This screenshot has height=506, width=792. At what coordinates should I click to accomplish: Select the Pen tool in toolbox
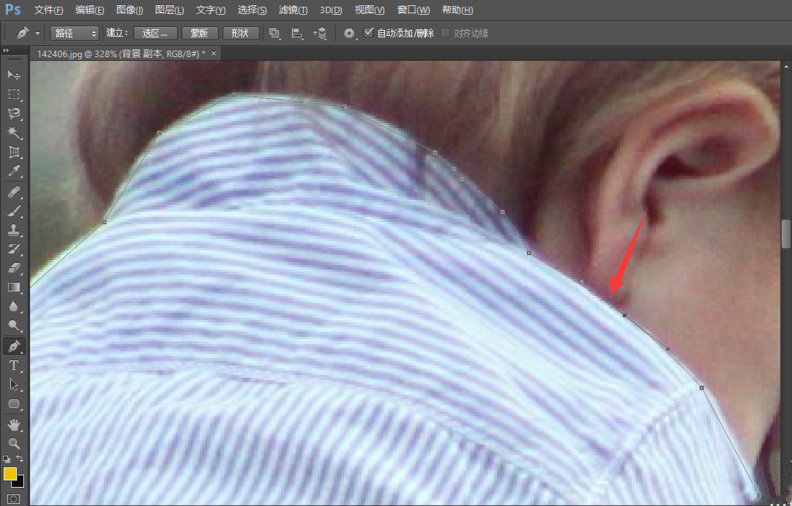(14, 346)
